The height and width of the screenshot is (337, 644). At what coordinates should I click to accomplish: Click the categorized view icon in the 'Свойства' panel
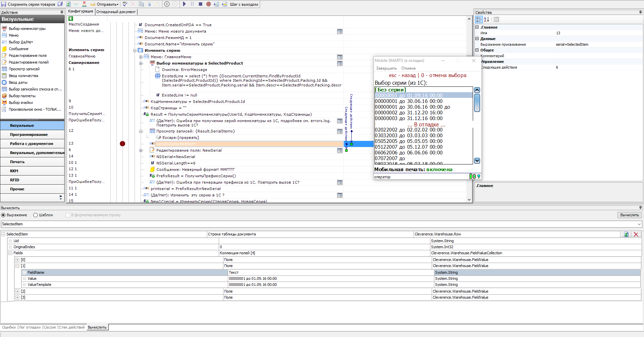479,20
